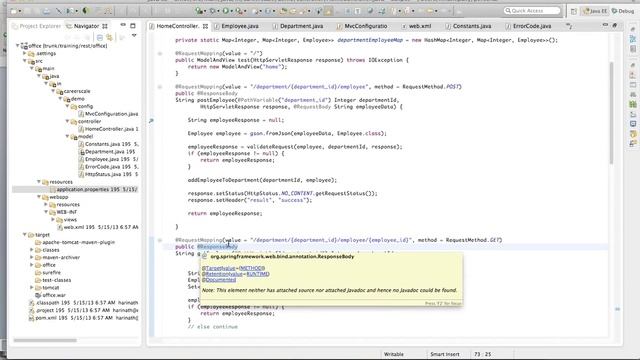Maximize the editor area

615,25
